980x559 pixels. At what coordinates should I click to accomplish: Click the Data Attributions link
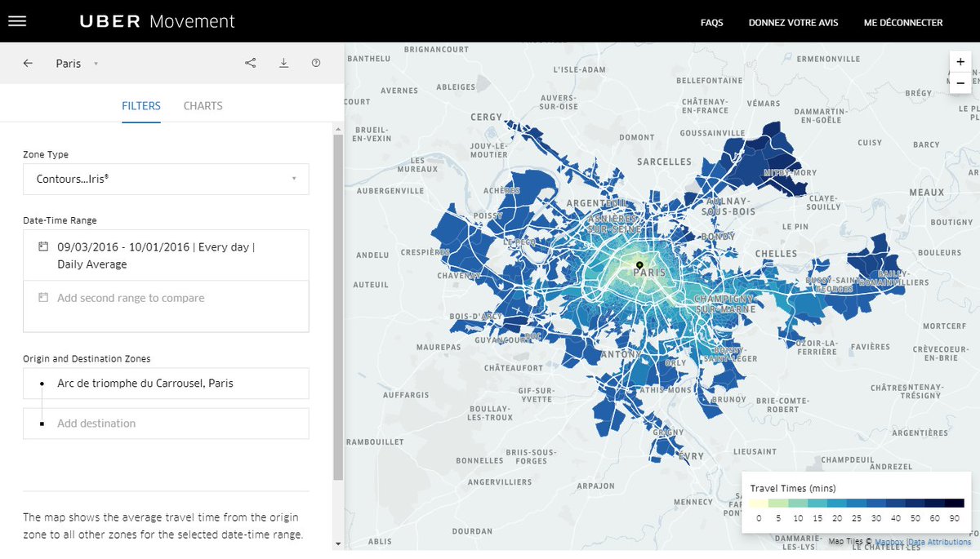940,542
